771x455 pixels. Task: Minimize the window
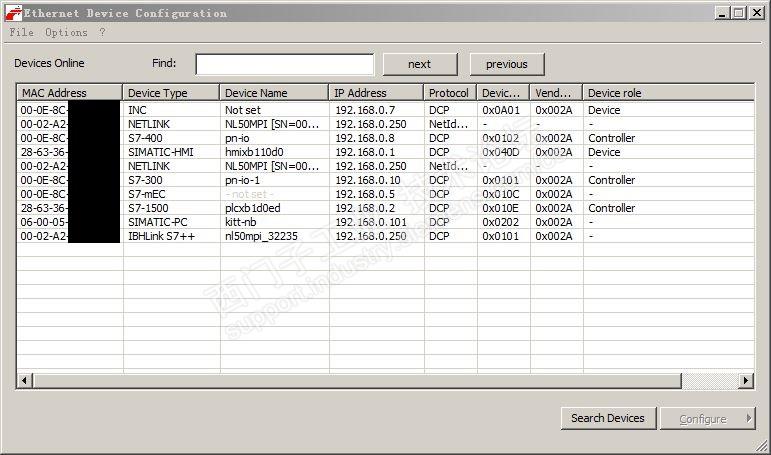coord(721,13)
